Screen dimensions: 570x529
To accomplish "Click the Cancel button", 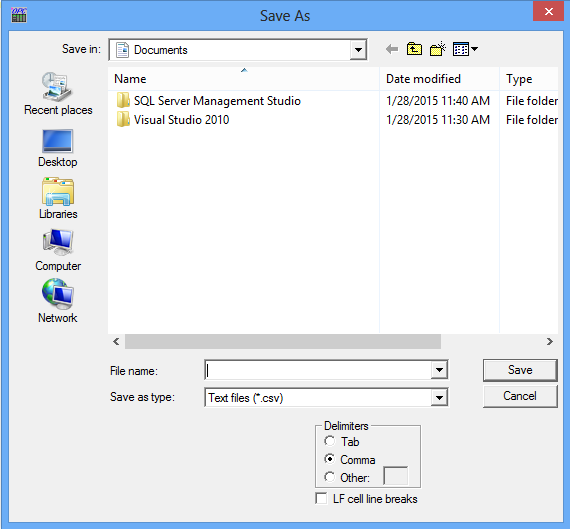I will coord(520,396).
